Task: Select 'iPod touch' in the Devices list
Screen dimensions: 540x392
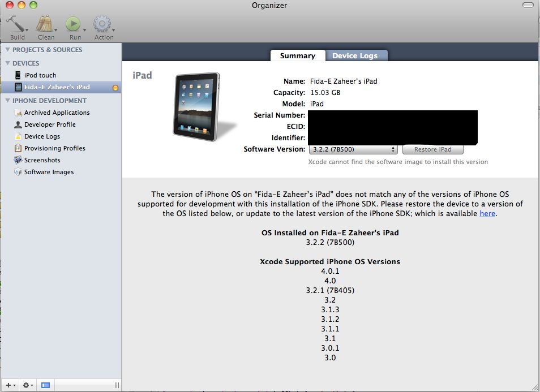Action: pos(40,75)
